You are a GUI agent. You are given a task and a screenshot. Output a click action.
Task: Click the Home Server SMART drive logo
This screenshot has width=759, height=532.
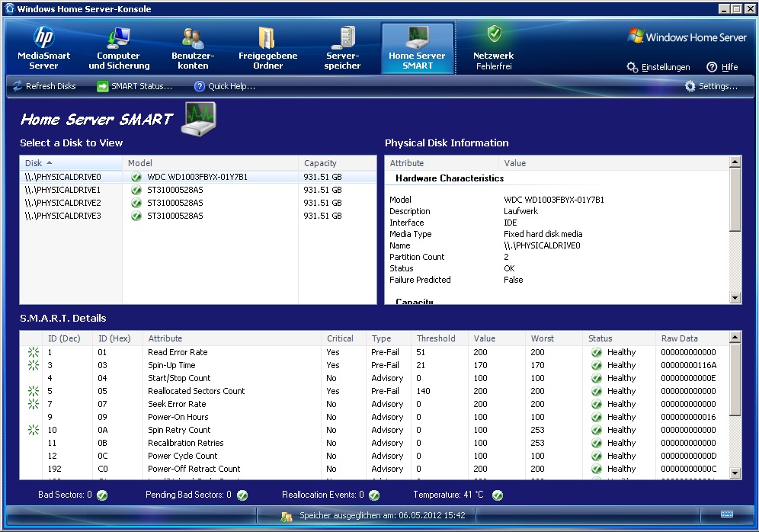click(x=198, y=119)
